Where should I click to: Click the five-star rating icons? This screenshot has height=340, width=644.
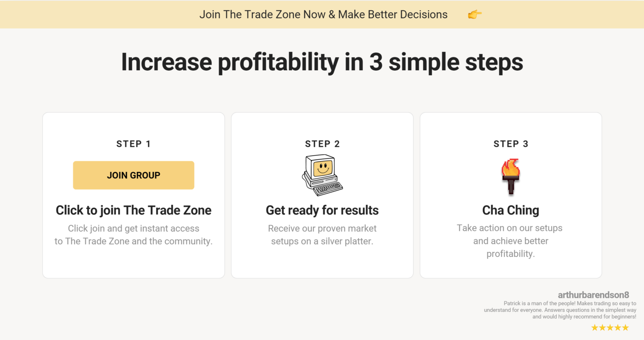click(610, 328)
